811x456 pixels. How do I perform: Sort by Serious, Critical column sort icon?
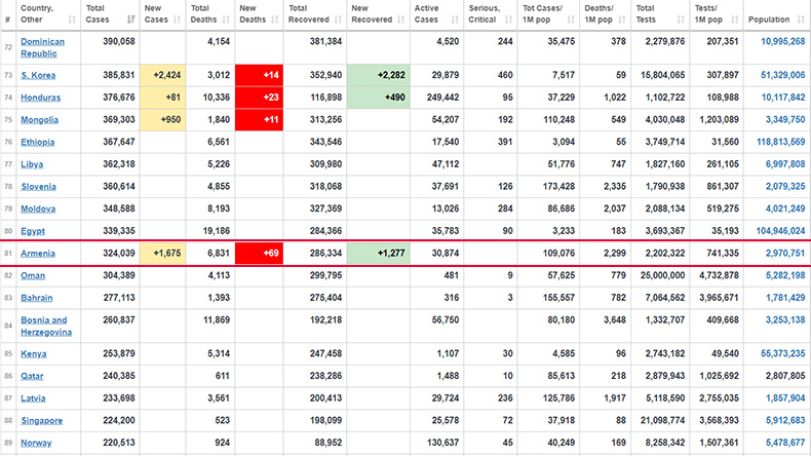[508, 20]
